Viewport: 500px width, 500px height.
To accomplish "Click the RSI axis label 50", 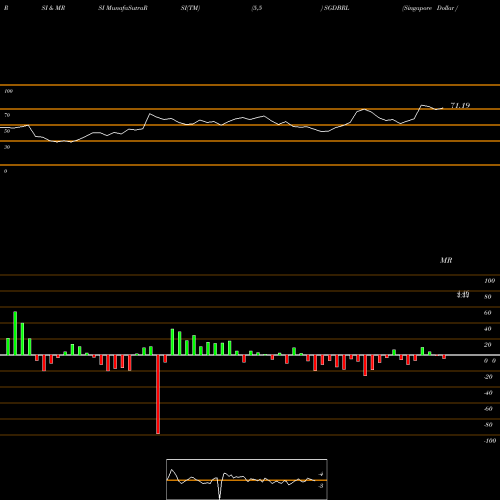I will click(x=7, y=131).
